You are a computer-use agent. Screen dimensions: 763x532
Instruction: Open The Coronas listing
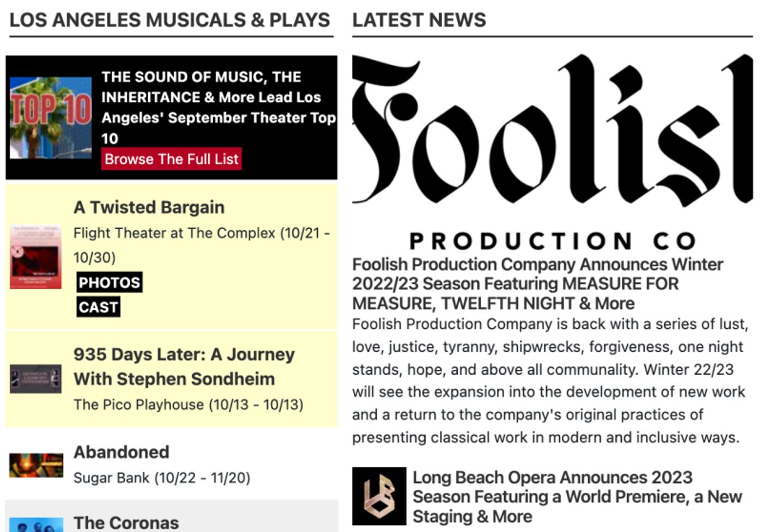click(x=126, y=523)
